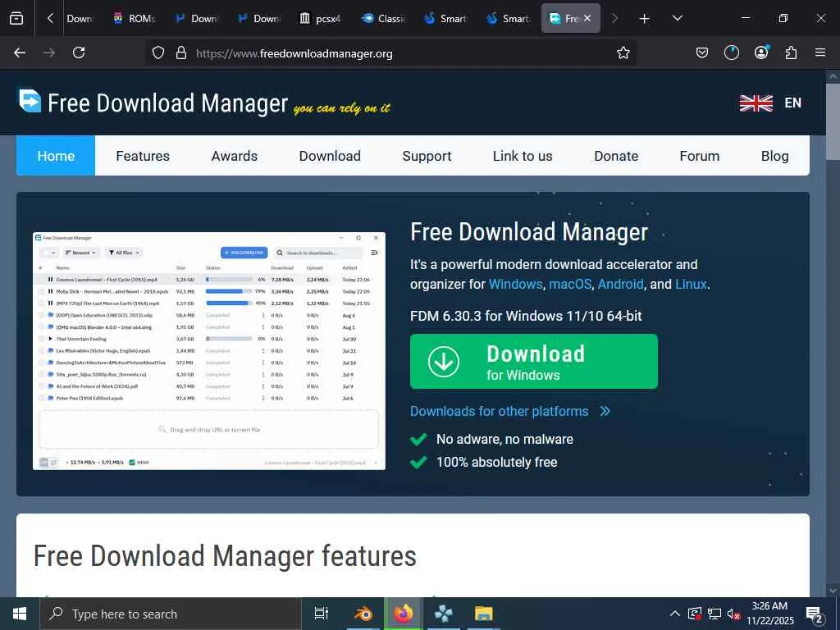
Task: Open Task View on the taskbar
Action: click(321, 614)
